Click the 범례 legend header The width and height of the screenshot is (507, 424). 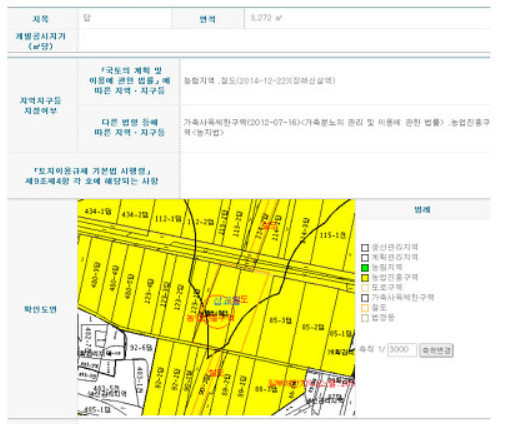click(x=422, y=210)
